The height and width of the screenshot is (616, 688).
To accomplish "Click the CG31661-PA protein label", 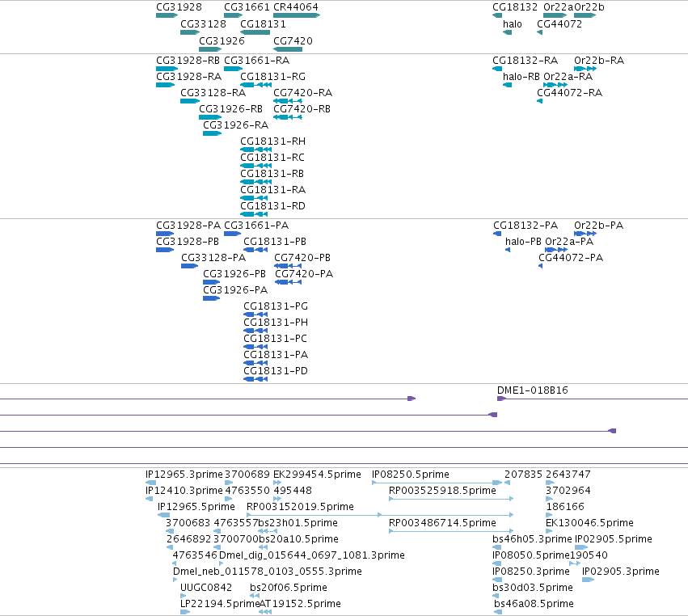I will 256,225.
